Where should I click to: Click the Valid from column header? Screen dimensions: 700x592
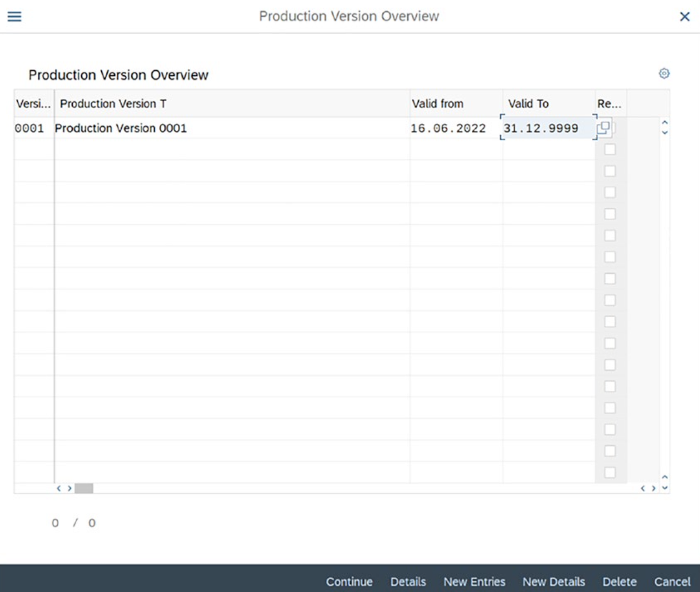[439, 103]
